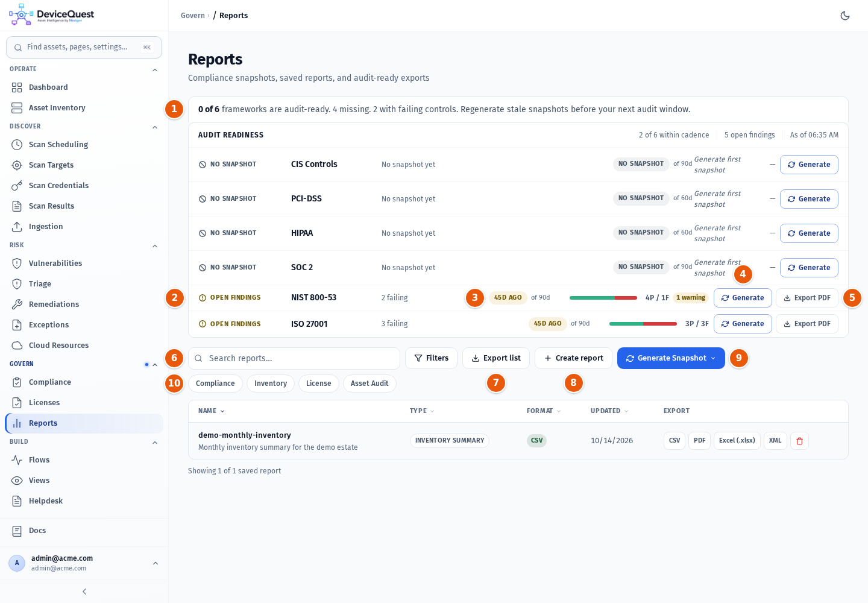Screen dimensions: 868x603
Task: Click the Docs icon in sidebar
Action: pos(17,531)
